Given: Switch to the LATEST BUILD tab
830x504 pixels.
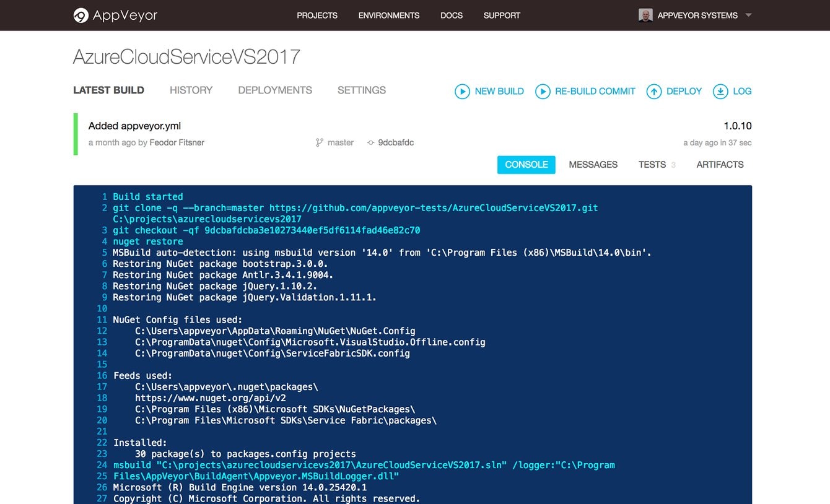Looking at the screenshot, I should tap(108, 90).
